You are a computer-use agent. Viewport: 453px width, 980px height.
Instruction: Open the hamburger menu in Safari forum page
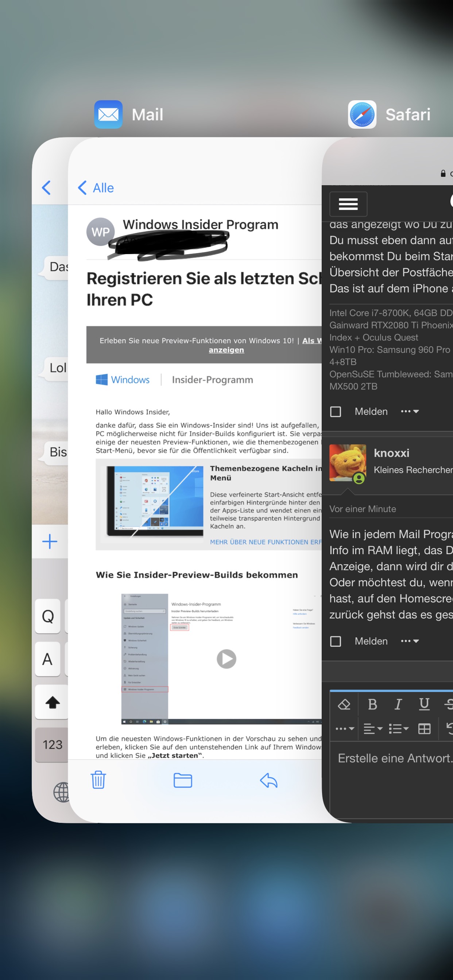coord(348,204)
